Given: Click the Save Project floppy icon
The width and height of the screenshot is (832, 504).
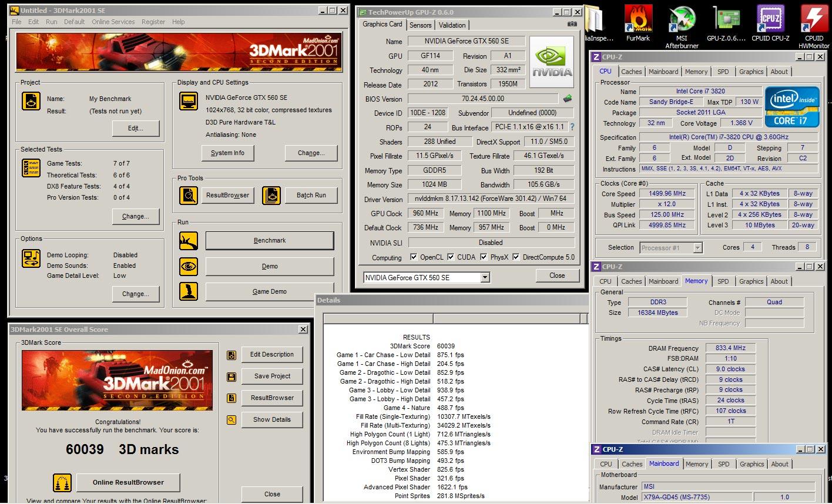Looking at the screenshot, I should pos(232,377).
